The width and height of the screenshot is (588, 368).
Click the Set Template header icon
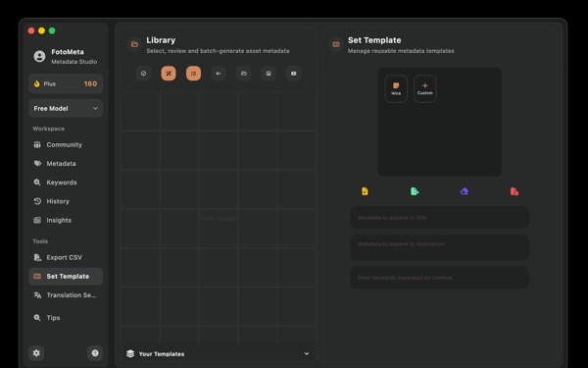pyautogui.click(x=336, y=44)
